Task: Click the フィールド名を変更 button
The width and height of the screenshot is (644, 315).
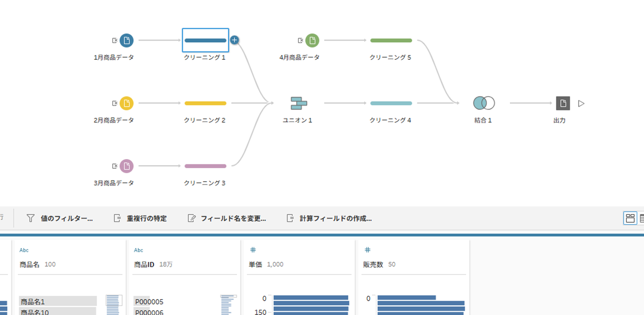Action: pyautogui.click(x=227, y=218)
